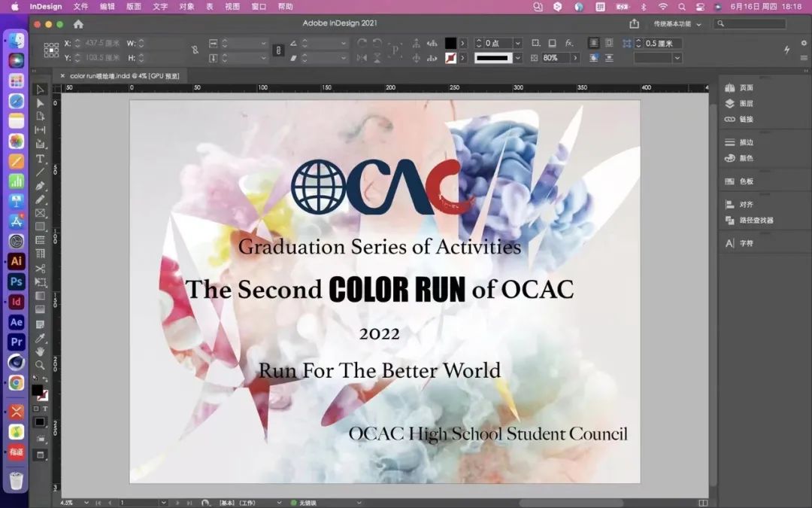The image size is (812, 508).
Task: Open the page number dropdown
Action: 163,503
